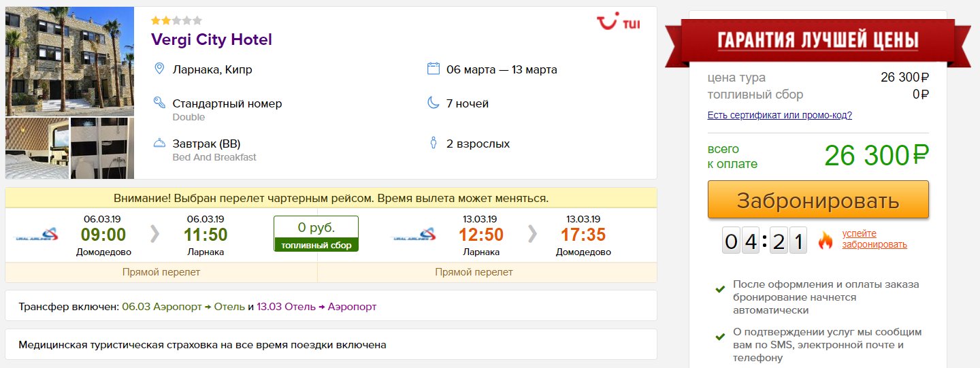980x368 pixels.
Task: Click the Ural Airlines logo for outbound flight
Action: point(36,235)
